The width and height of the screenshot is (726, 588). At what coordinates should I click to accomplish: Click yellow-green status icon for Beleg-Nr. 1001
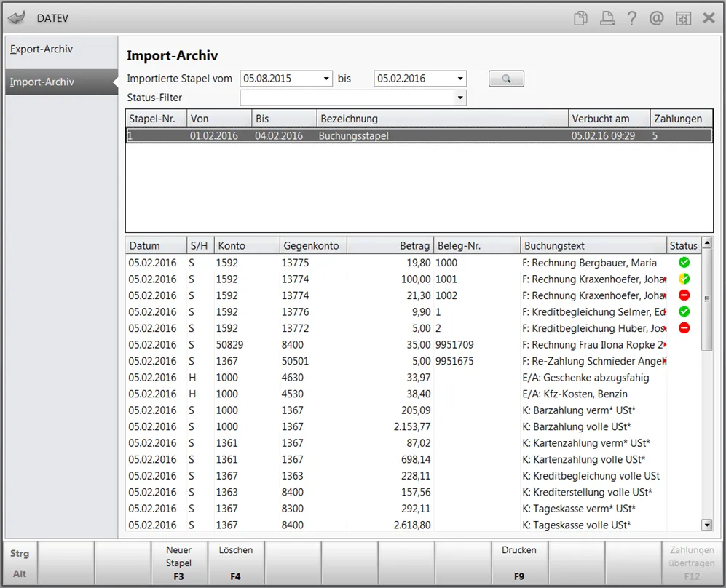point(684,279)
